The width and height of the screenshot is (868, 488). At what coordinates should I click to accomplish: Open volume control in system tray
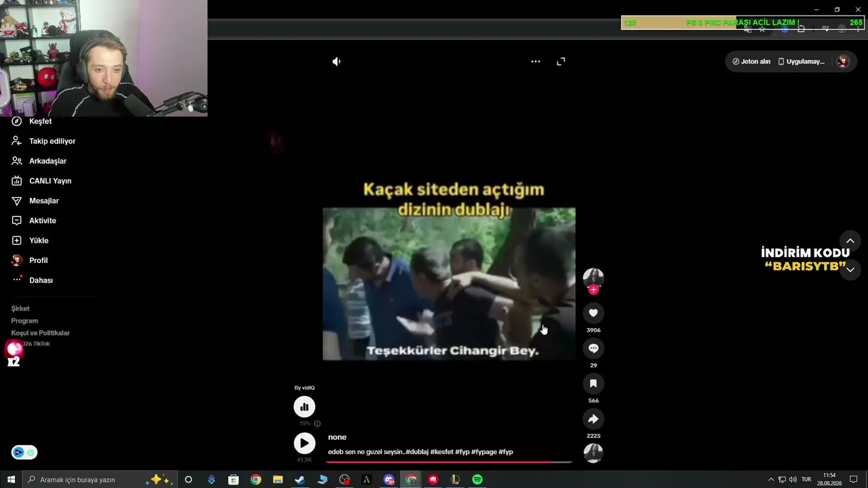click(x=793, y=480)
